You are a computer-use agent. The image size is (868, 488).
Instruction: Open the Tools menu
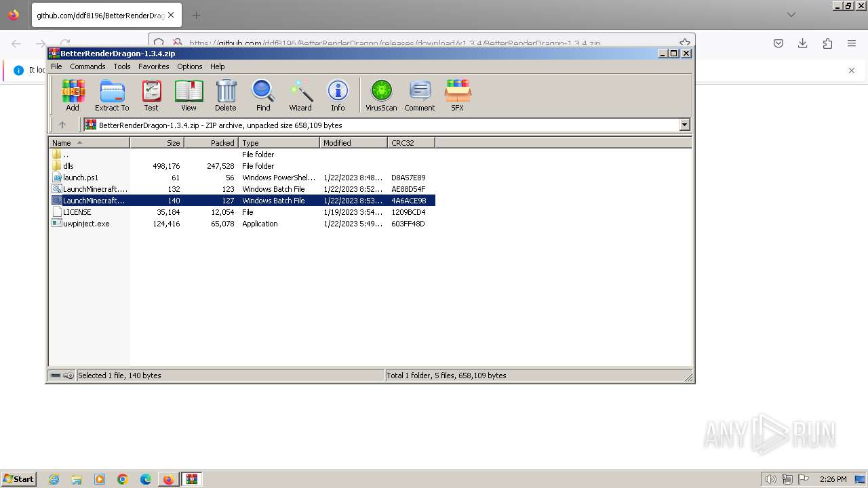point(122,66)
